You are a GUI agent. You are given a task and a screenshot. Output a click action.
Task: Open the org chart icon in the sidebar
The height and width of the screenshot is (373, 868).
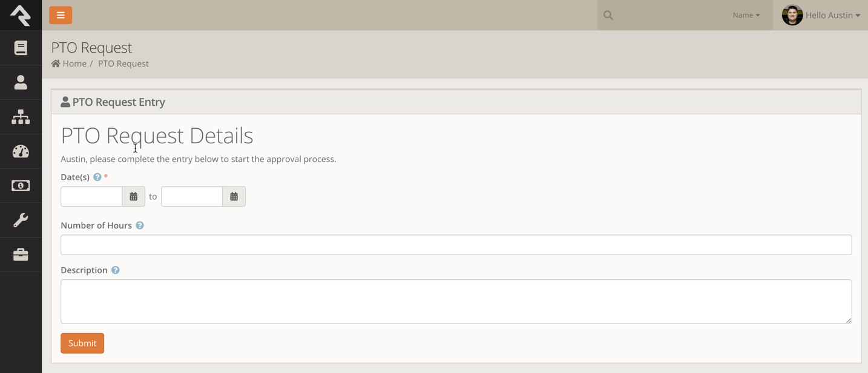point(21,117)
